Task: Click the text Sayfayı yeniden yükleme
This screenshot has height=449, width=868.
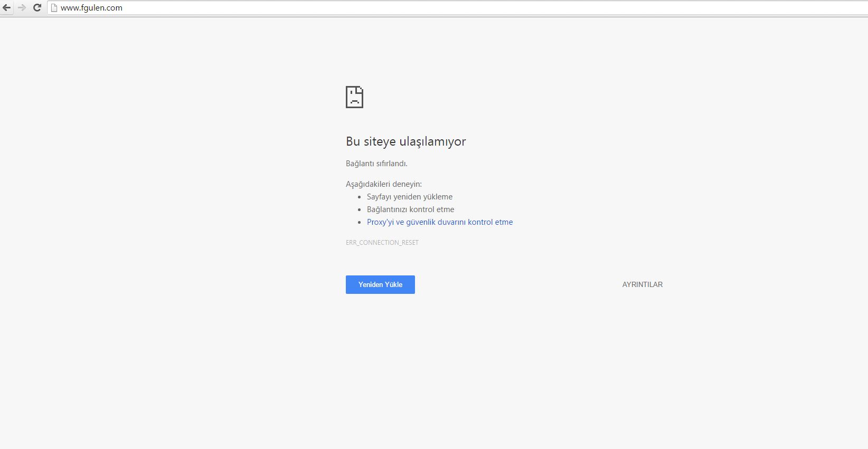Action: coord(410,197)
